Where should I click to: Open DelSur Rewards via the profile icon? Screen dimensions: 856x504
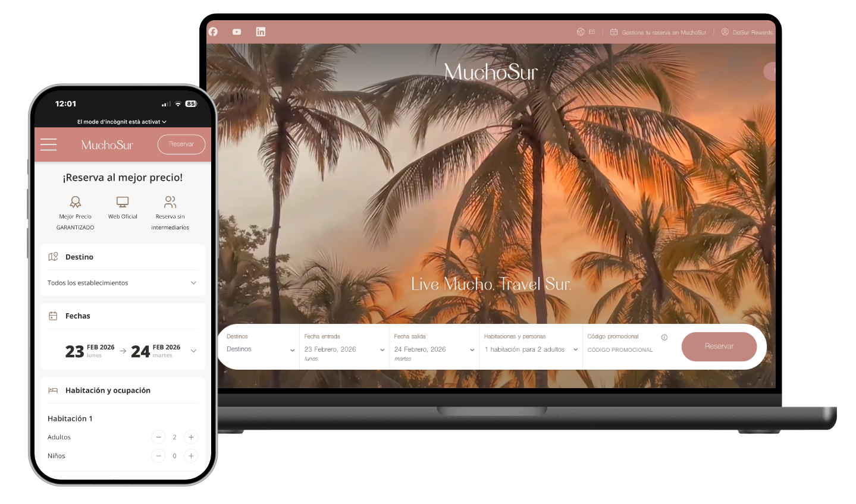pos(725,32)
